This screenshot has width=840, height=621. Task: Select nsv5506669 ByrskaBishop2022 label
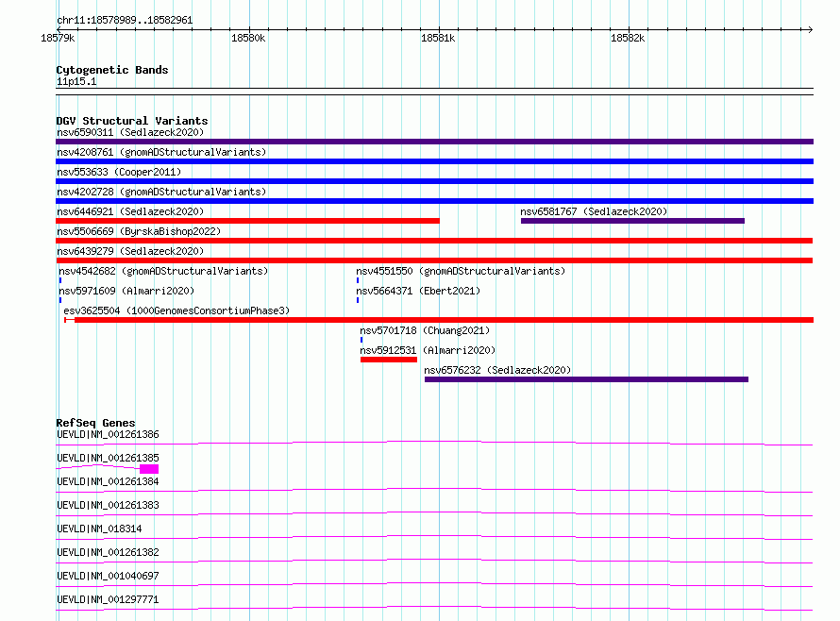(x=139, y=231)
